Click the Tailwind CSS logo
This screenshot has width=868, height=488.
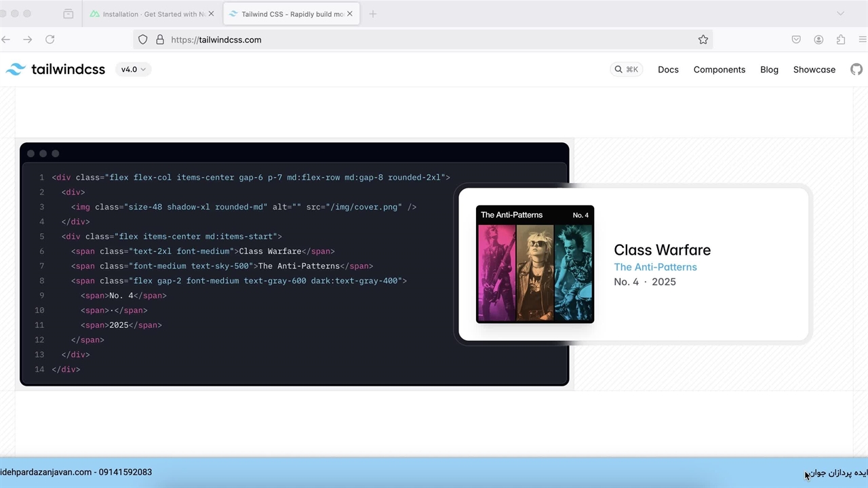click(x=56, y=69)
